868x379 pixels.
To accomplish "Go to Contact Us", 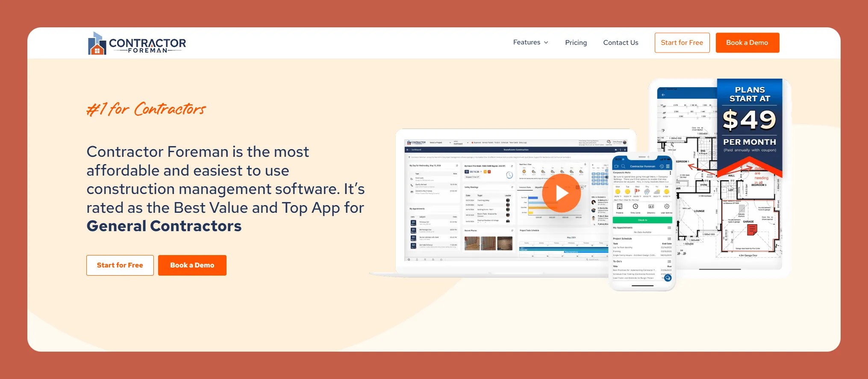I will point(621,43).
